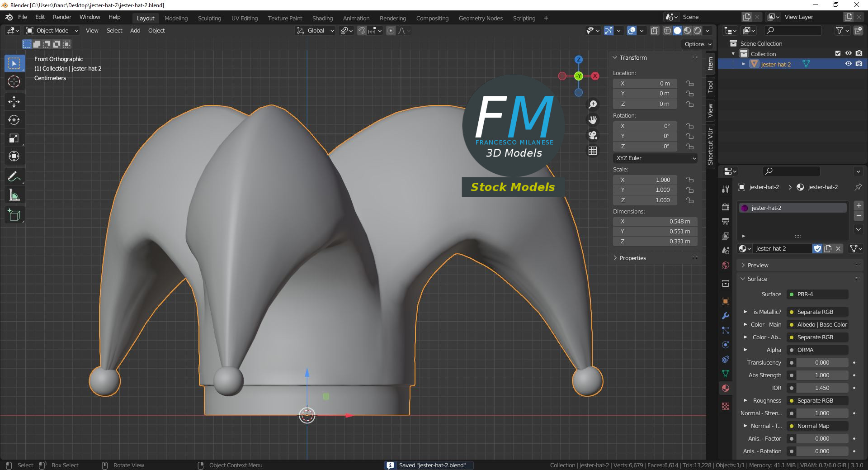
Task: Choose the Measure ruler tool
Action: pos(14,195)
